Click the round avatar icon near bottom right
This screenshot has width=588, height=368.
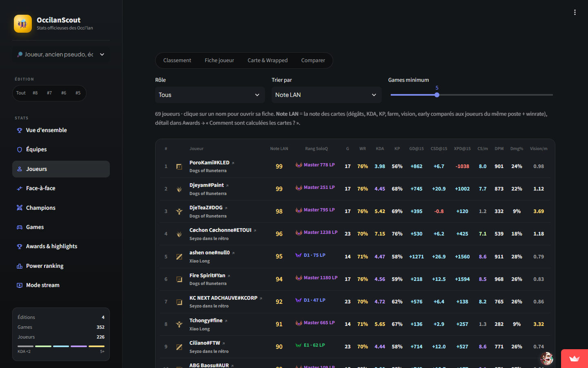coord(547,358)
